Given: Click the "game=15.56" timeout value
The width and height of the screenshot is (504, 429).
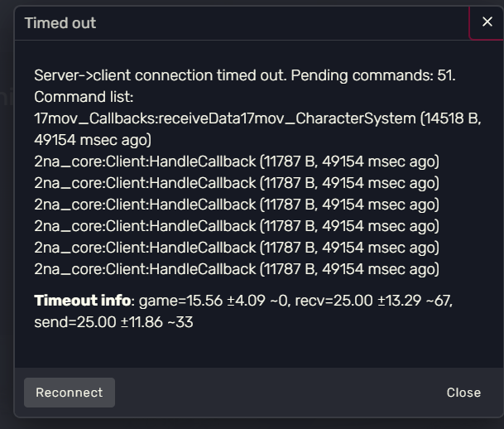Looking at the screenshot, I should (x=180, y=301).
